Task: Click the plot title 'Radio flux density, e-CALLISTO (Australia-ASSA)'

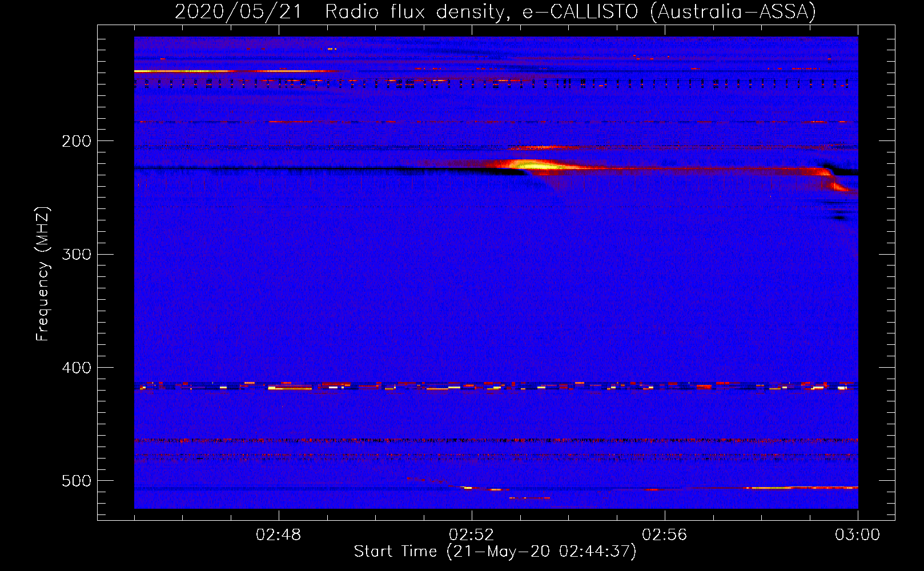Action: (x=570, y=11)
